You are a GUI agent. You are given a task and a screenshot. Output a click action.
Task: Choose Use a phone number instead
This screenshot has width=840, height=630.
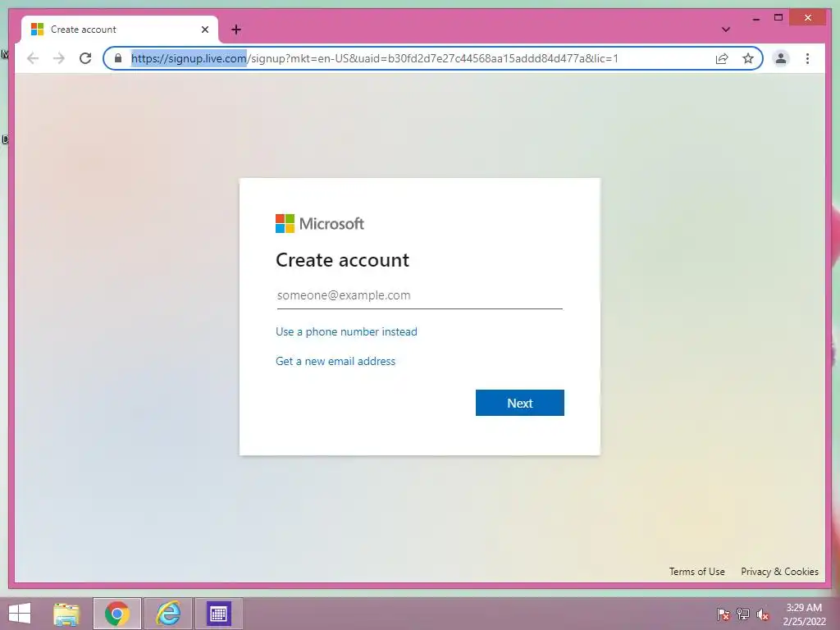pos(346,331)
